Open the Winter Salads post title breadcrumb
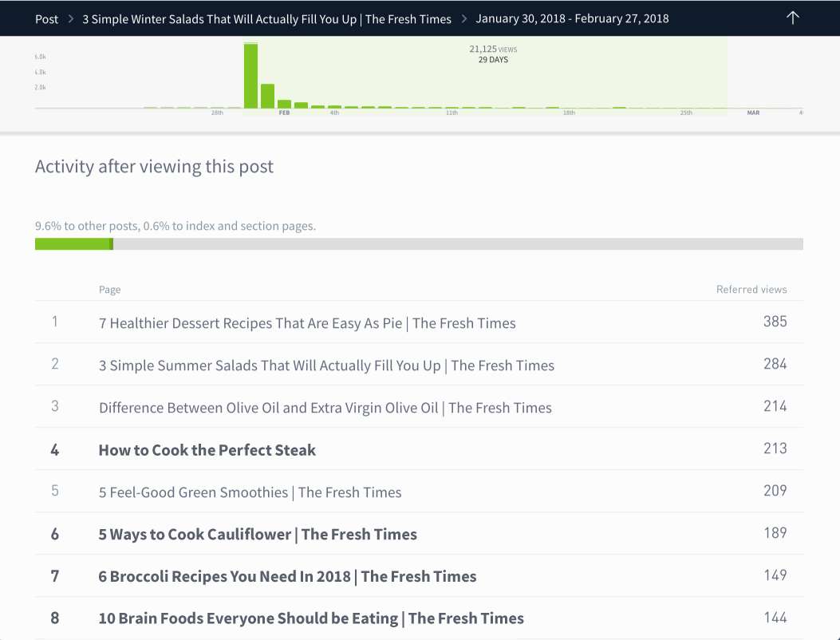Image resolution: width=840 pixels, height=640 pixels. coord(266,18)
